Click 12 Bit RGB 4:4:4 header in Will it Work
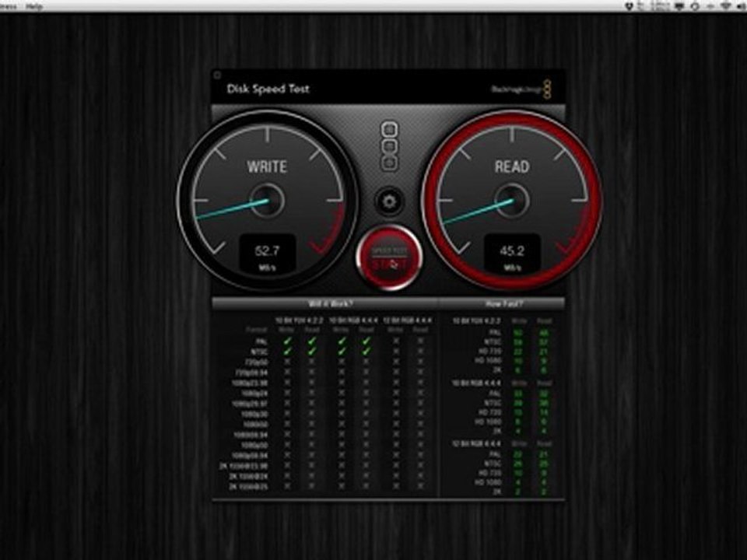The width and height of the screenshot is (747, 560). 407,320
